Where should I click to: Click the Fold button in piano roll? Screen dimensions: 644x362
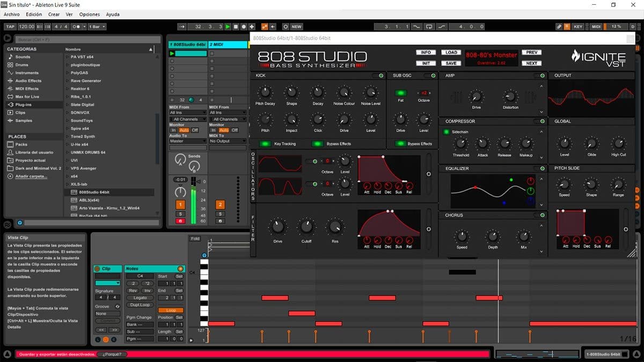pyautogui.click(x=195, y=239)
